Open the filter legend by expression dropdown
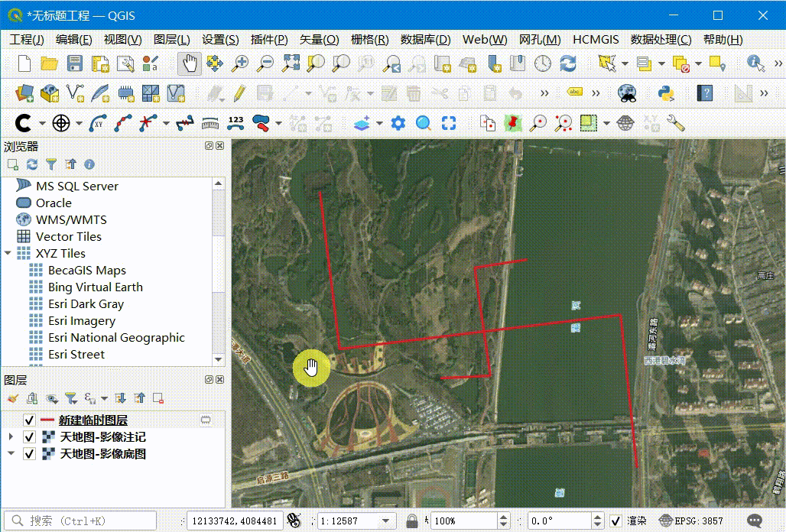This screenshot has width=786, height=532. (x=104, y=399)
